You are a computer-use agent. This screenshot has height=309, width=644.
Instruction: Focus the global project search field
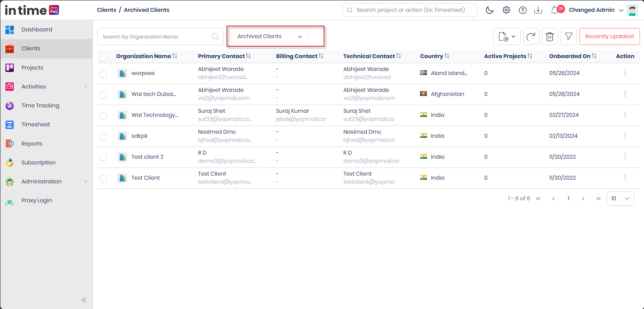(x=410, y=10)
